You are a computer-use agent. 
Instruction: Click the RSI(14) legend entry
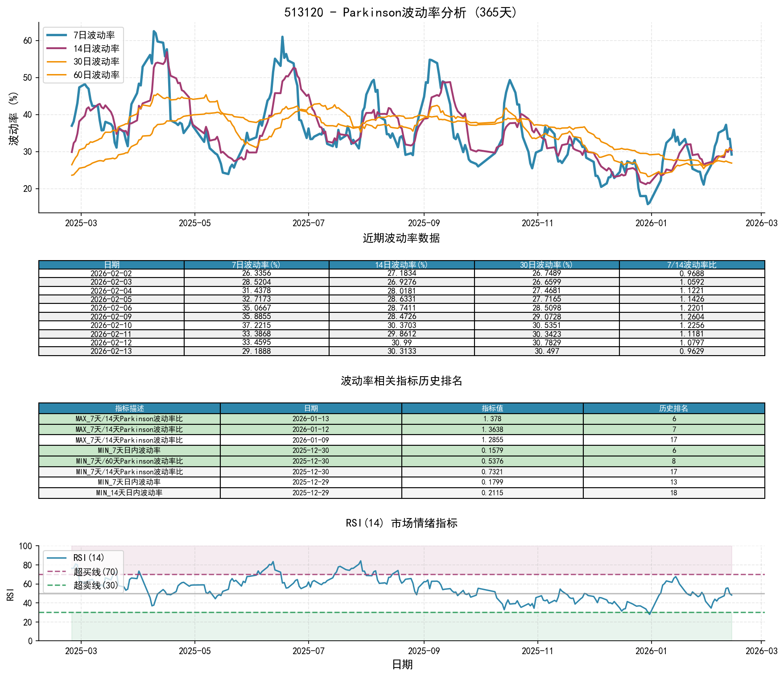point(88,558)
